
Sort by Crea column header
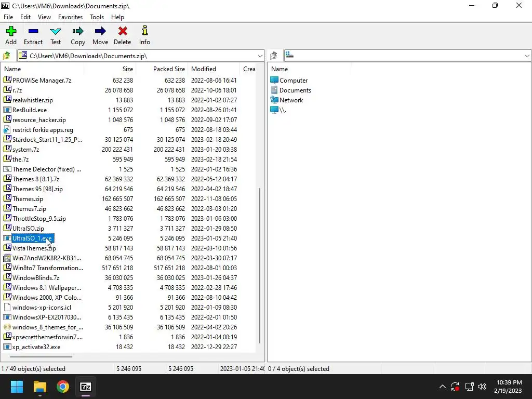(249, 69)
